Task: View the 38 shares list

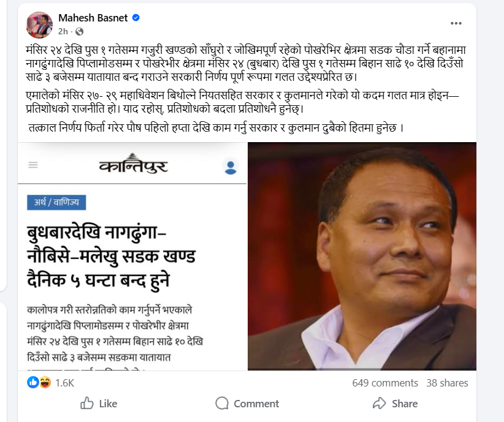Action: [447, 383]
